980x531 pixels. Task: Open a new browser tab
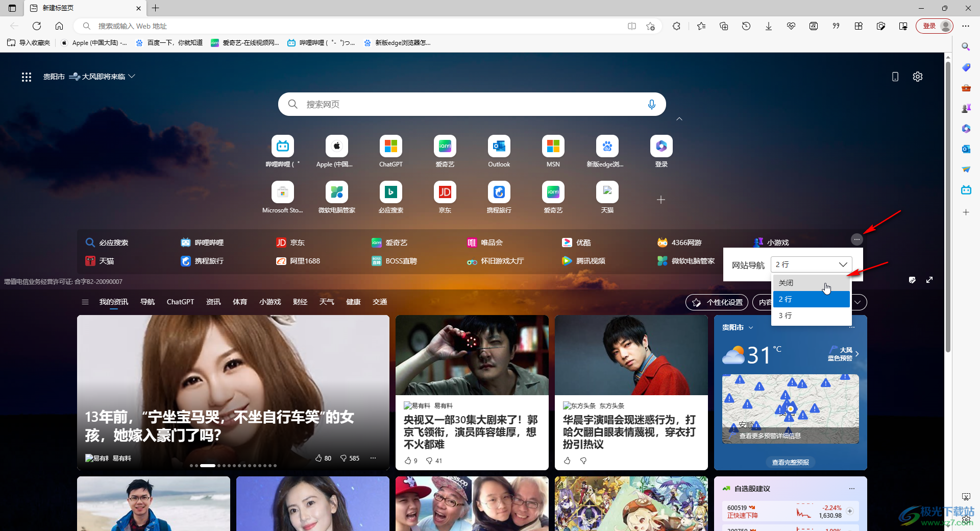pos(156,8)
